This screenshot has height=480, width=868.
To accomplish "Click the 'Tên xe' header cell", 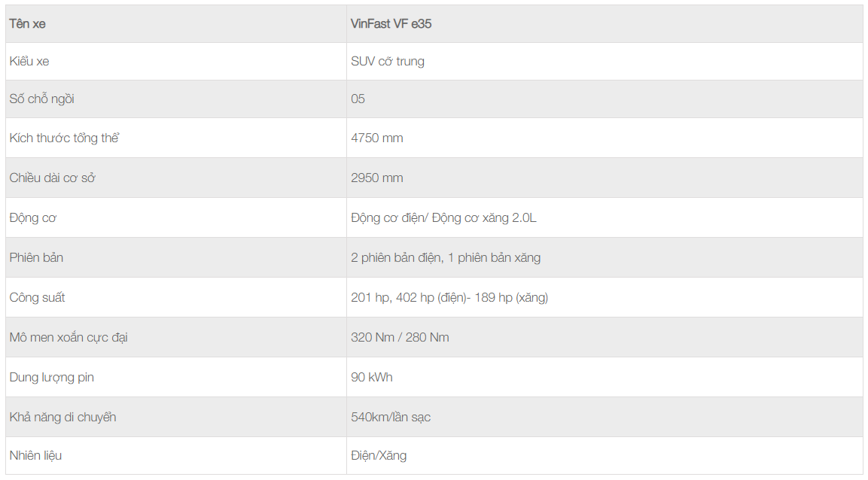I will [x=28, y=24].
